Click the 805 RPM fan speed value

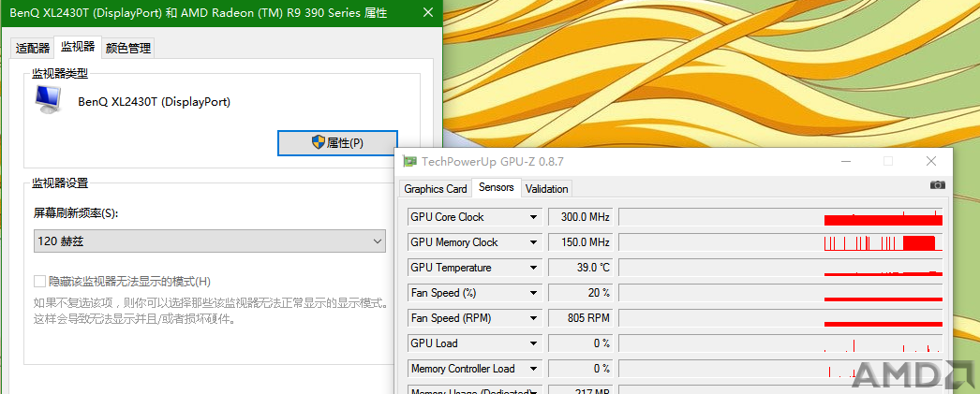(581, 318)
